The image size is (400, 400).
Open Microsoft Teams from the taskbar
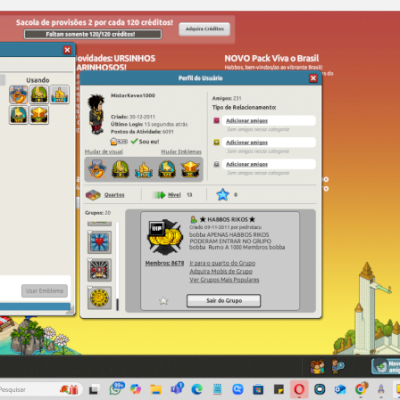177,389
